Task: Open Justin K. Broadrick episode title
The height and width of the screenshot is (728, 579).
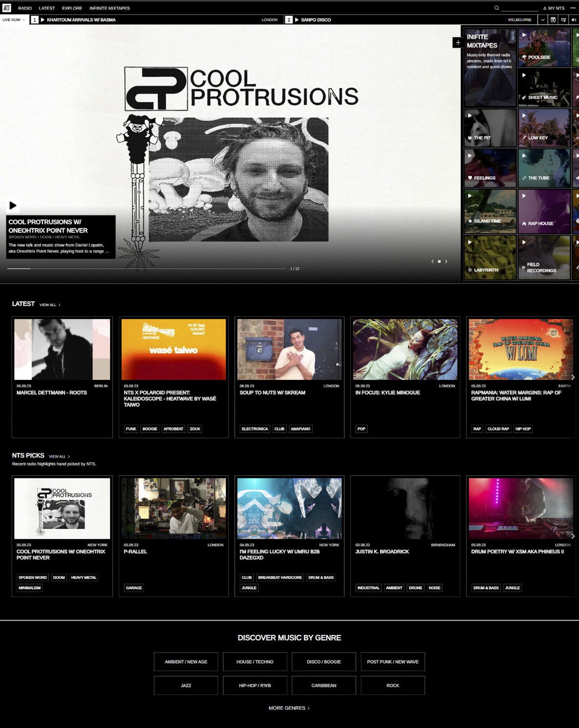Action: (382, 552)
